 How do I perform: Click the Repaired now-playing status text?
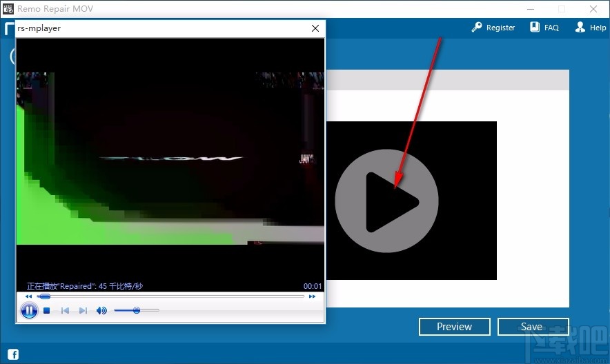tap(85, 286)
